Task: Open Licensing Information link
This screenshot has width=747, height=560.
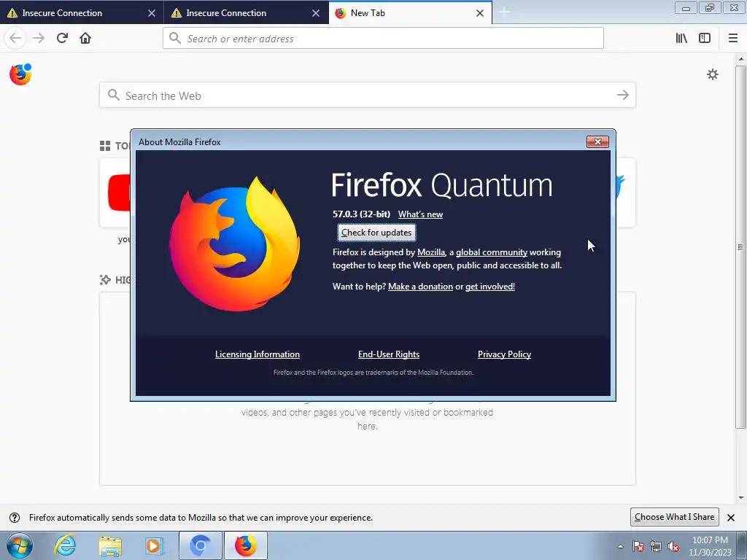Action: 258,354
